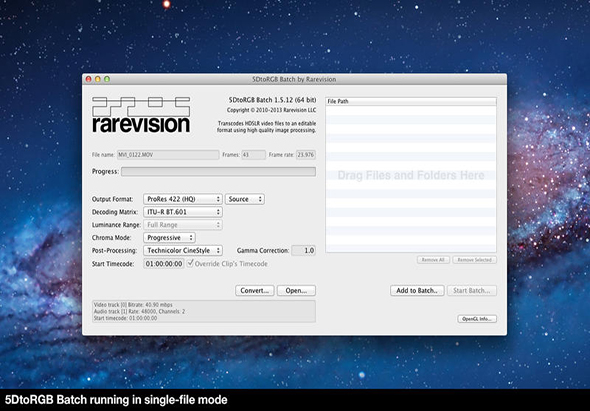Image resolution: width=590 pixels, height=411 pixels.
Task: Click the Decoding Matrix label
Action: click(115, 212)
